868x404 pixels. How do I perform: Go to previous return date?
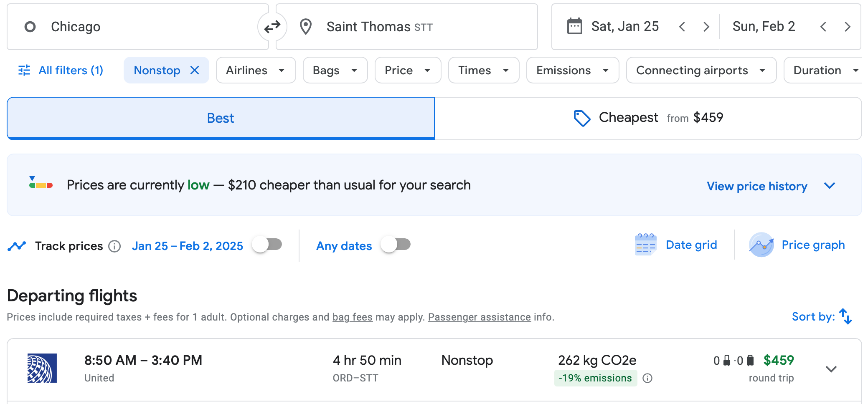tap(823, 27)
